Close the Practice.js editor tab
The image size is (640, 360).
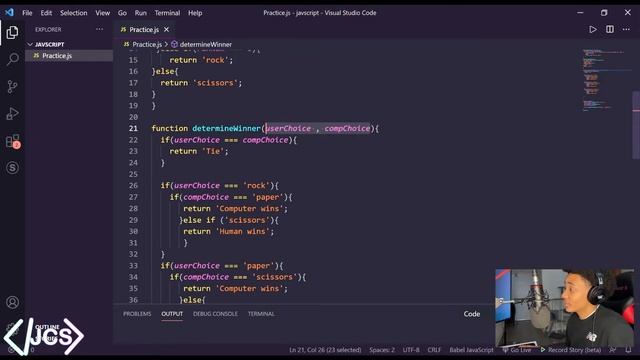tap(166, 29)
